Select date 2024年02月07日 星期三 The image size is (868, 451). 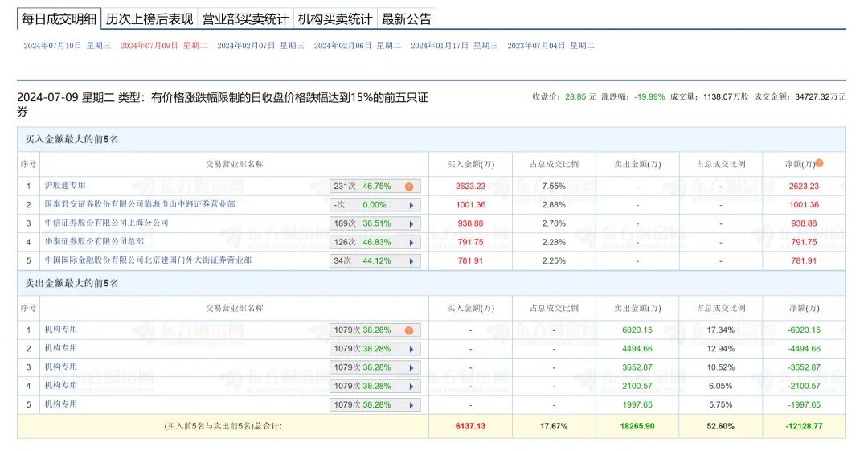[260, 46]
